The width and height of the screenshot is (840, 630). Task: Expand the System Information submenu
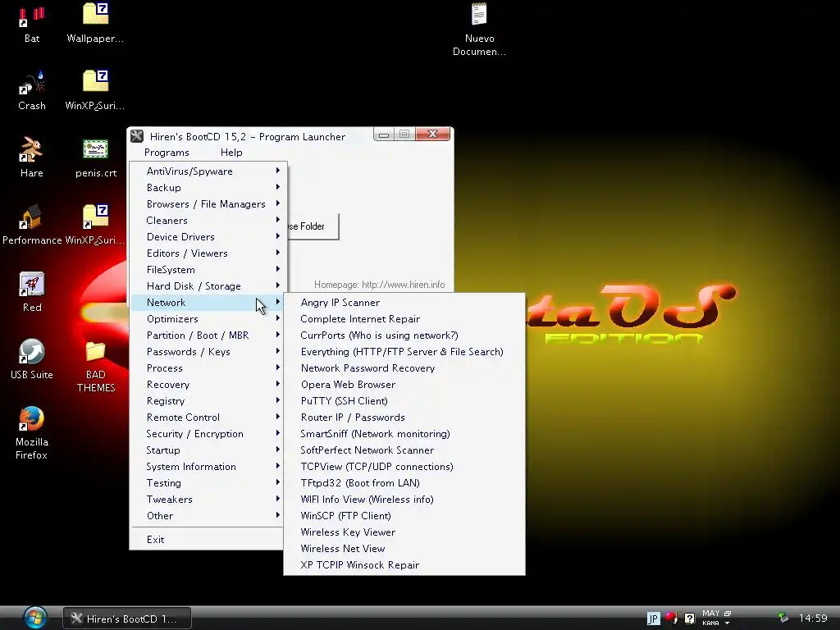[x=208, y=467]
